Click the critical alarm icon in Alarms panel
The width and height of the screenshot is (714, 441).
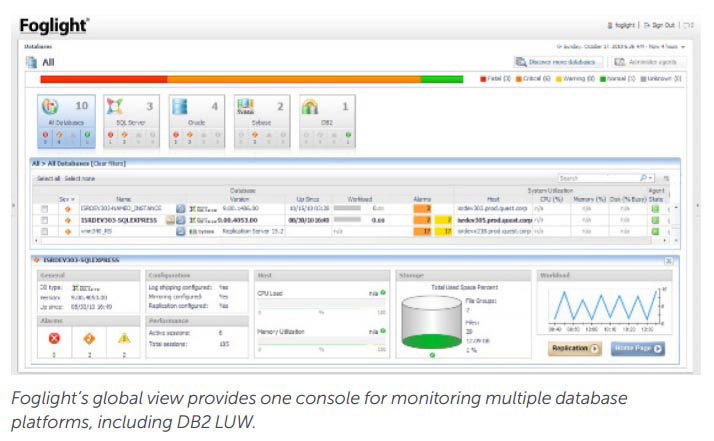coord(89,338)
